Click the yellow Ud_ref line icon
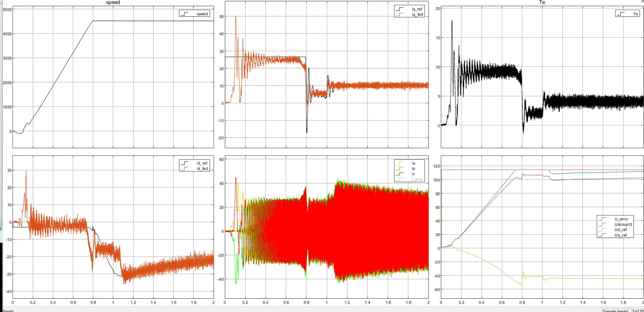Screen dimensions: 644x312 point(602,230)
